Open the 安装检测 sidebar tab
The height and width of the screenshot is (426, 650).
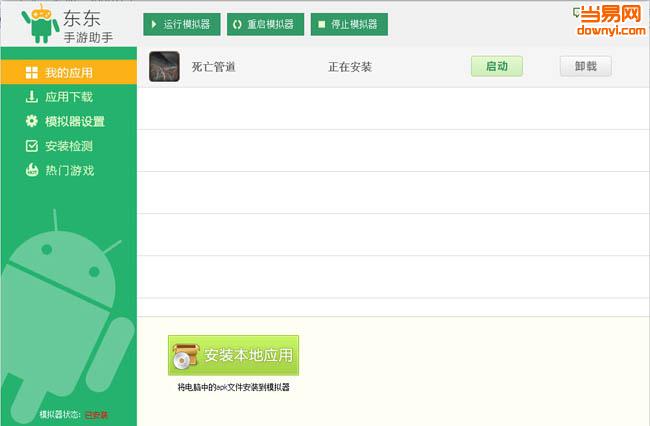pos(69,146)
